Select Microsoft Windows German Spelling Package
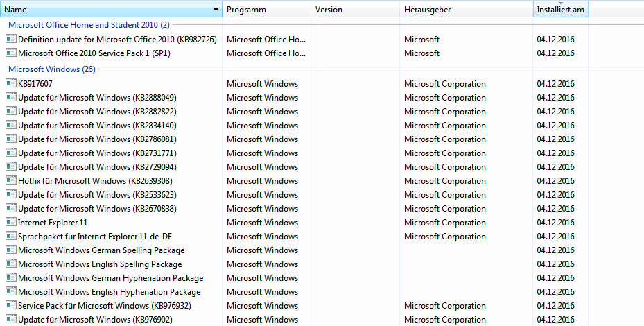This screenshot has width=644, height=326. point(101,250)
